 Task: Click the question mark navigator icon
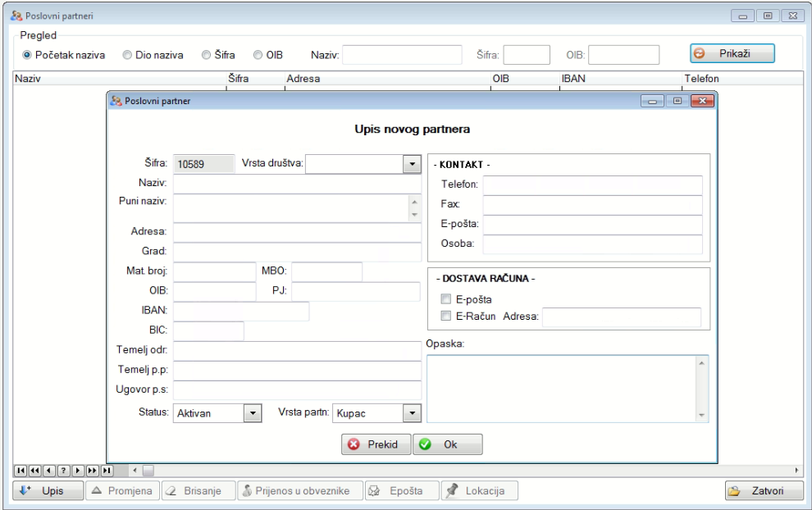[63, 471]
